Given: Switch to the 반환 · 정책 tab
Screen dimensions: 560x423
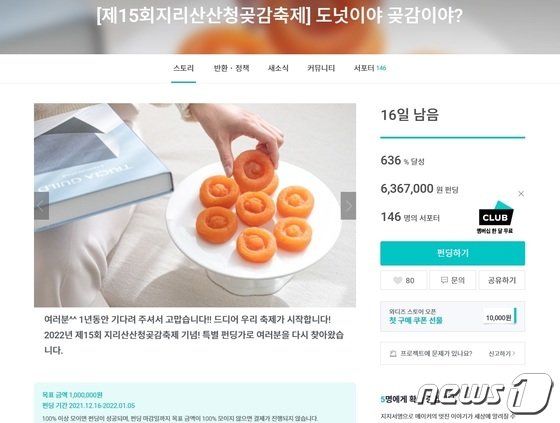Looking at the screenshot, I should [231, 68].
